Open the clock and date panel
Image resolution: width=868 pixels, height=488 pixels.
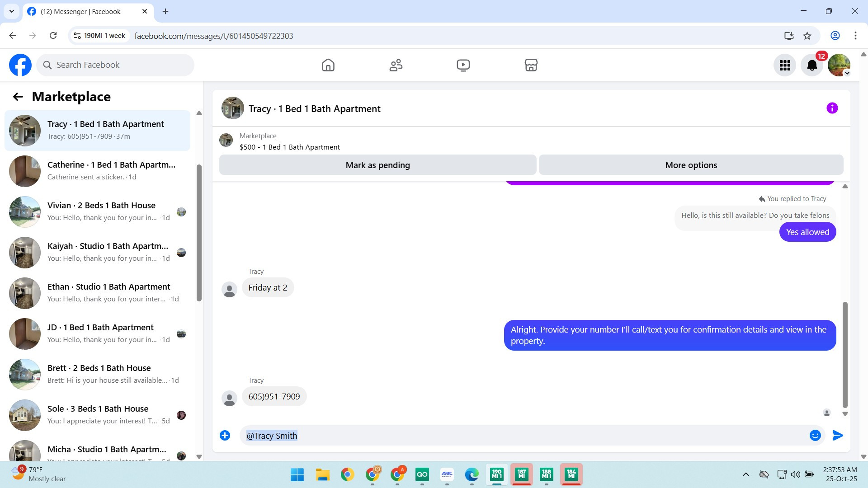coord(841,474)
